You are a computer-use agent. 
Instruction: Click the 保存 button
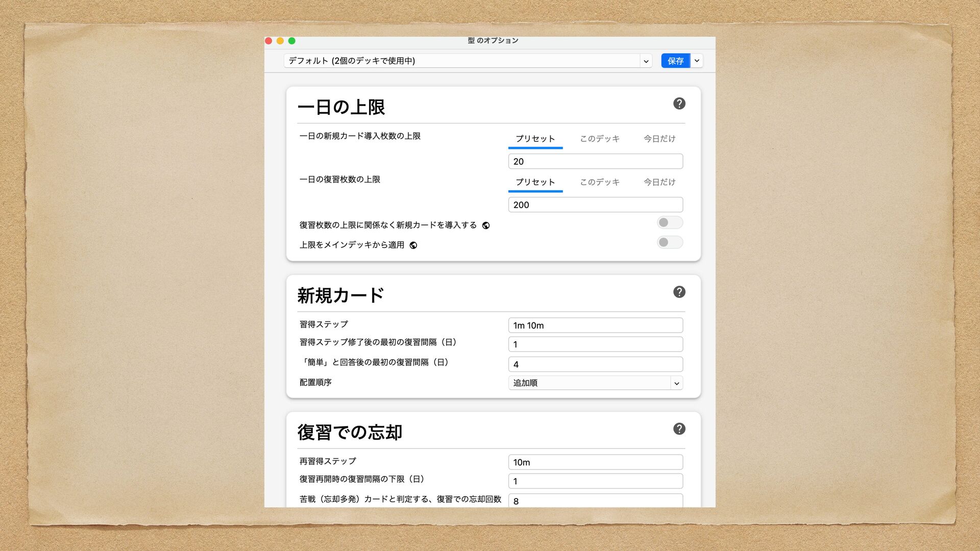pos(675,61)
